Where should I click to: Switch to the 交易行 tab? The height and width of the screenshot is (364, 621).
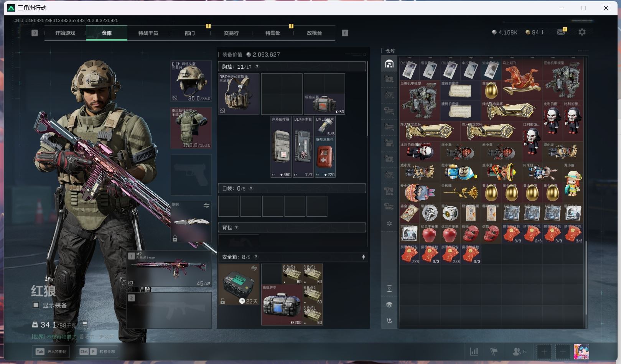point(231,33)
